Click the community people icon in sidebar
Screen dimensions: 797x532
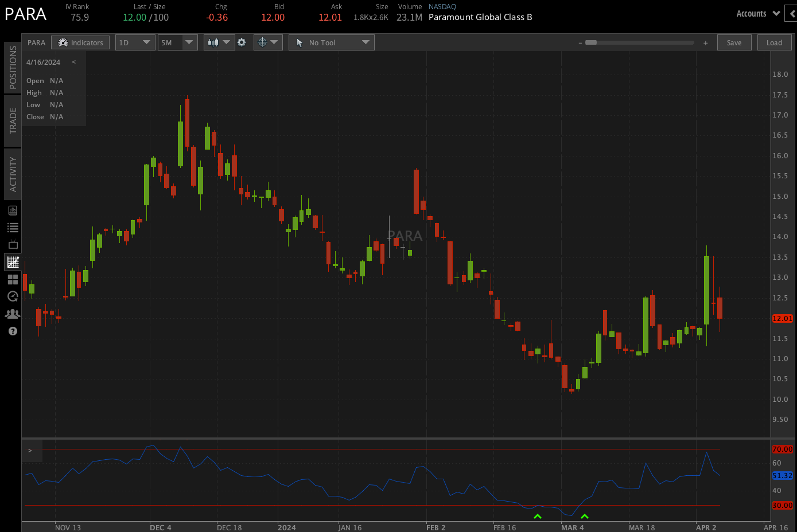pyautogui.click(x=12, y=314)
